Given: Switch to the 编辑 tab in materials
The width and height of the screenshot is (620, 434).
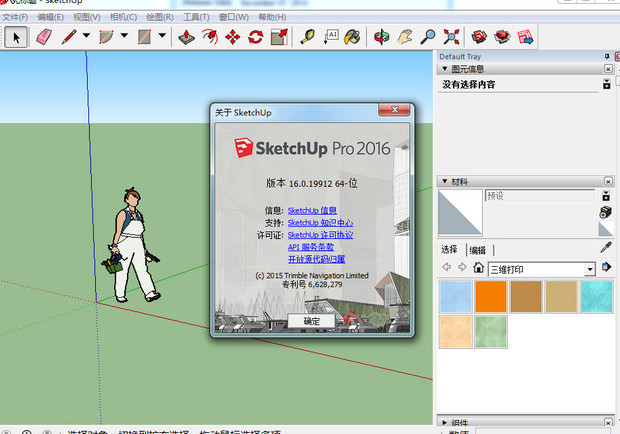Looking at the screenshot, I should 478,249.
